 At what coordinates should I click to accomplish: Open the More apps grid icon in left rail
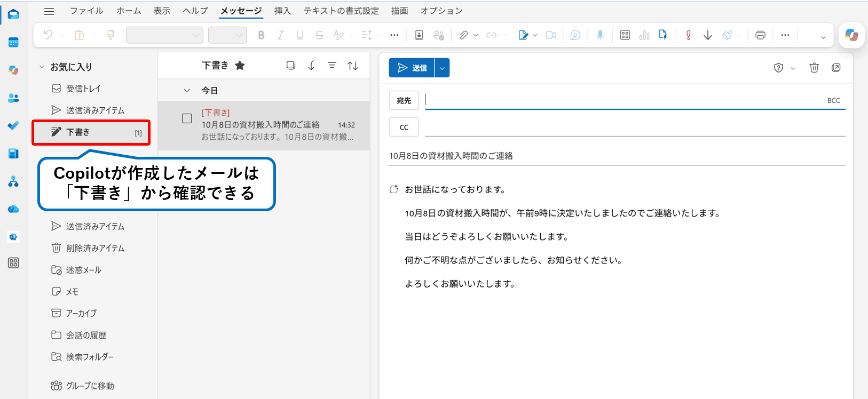tap(13, 263)
